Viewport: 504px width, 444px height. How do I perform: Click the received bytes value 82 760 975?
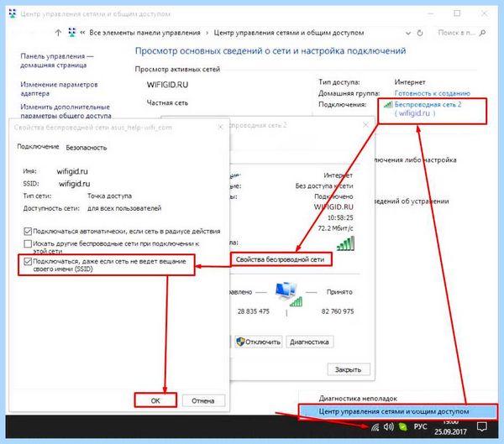[x=338, y=311]
